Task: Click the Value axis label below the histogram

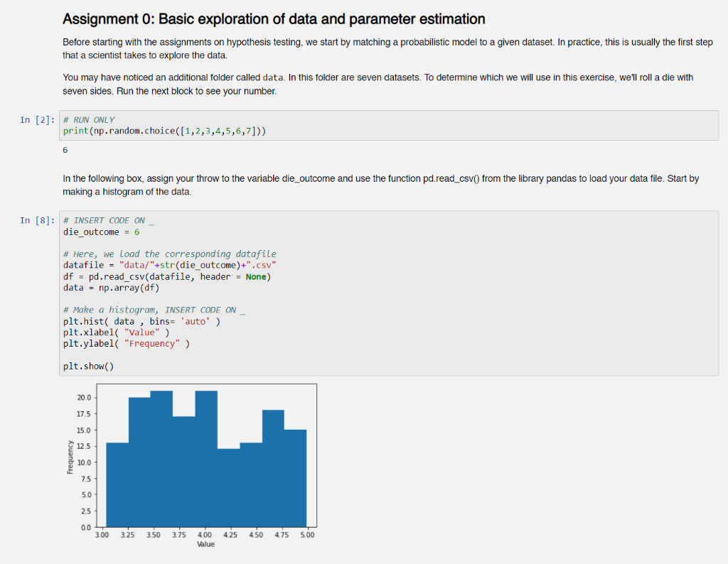Action: pyautogui.click(x=205, y=544)
